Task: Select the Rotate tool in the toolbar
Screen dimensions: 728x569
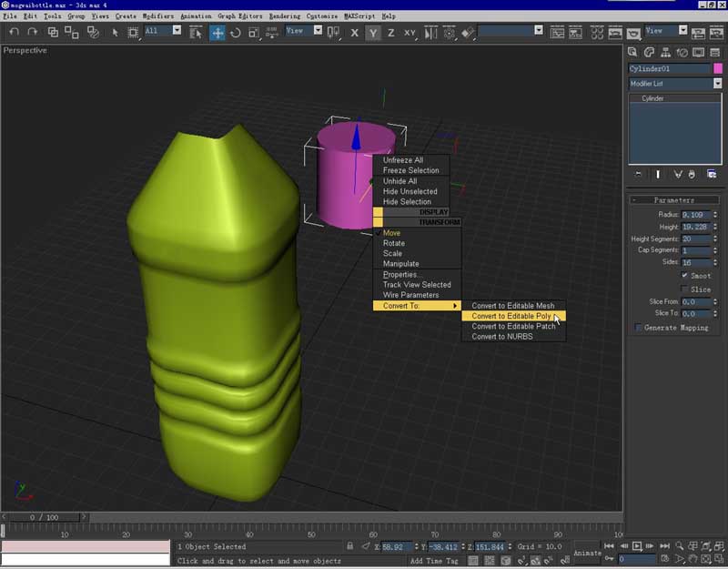Action: pyautogui.click(x=236, y=33)
